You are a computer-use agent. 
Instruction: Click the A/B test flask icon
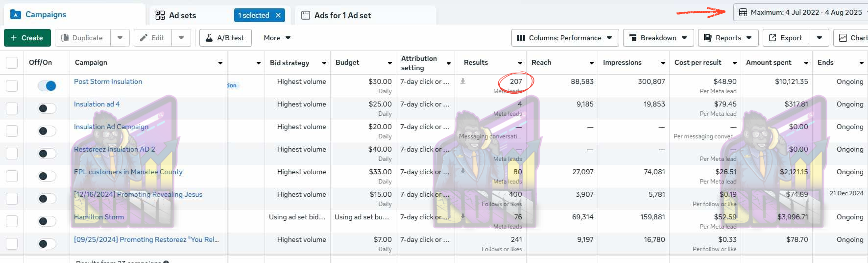(209, 38)
